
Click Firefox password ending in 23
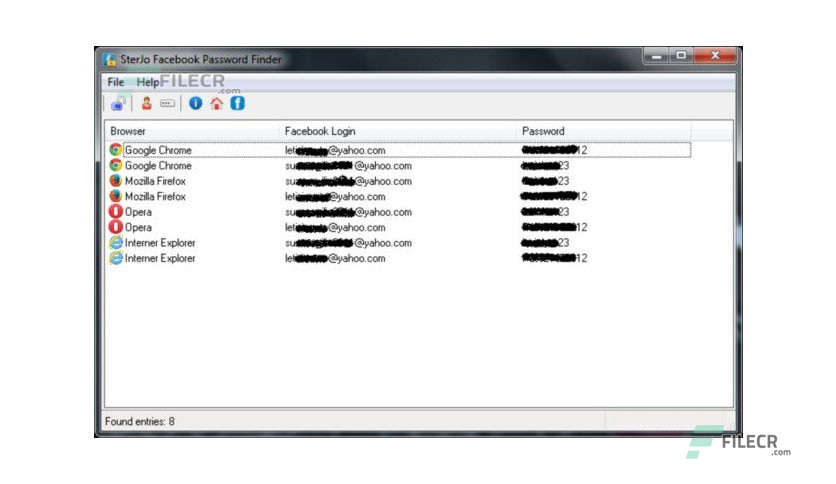(x=545, y=181)
